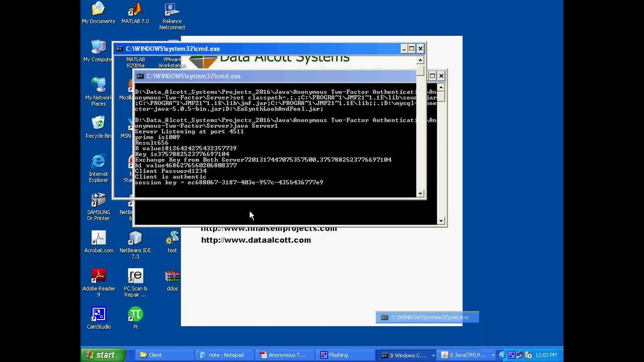Click the network connection tray icon
This screenshot has width=644, height=362.
coord(520,355)
